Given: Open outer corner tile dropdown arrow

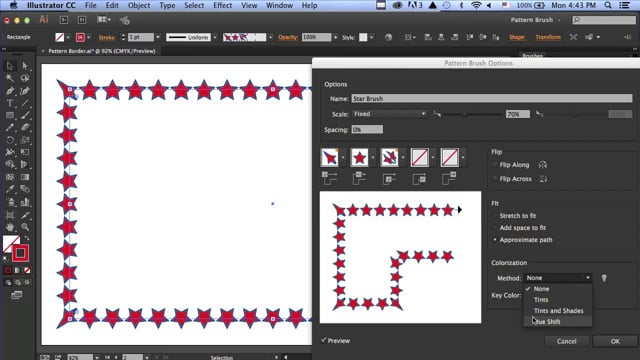Looking at the screenshot, I should (x=343, y=158).
